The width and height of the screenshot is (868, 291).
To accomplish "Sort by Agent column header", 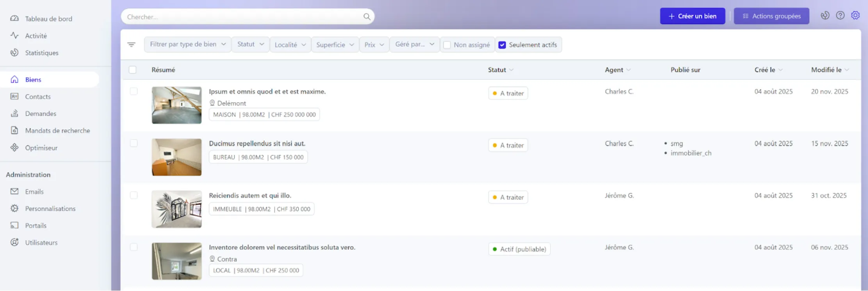I will point(618,70).
